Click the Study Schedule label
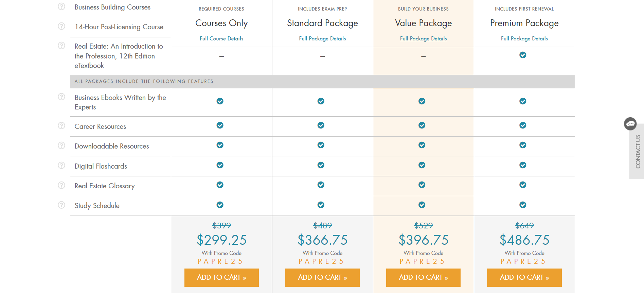This screenshot has height=293, width=644. (x=97, y=206)
